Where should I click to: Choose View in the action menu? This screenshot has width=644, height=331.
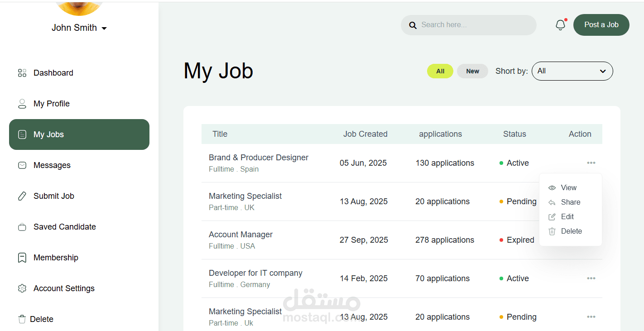pos(568,188)
